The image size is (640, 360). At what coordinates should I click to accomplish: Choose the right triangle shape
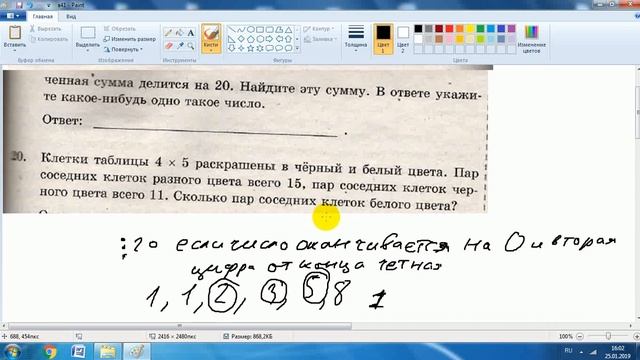pos(231,39)
